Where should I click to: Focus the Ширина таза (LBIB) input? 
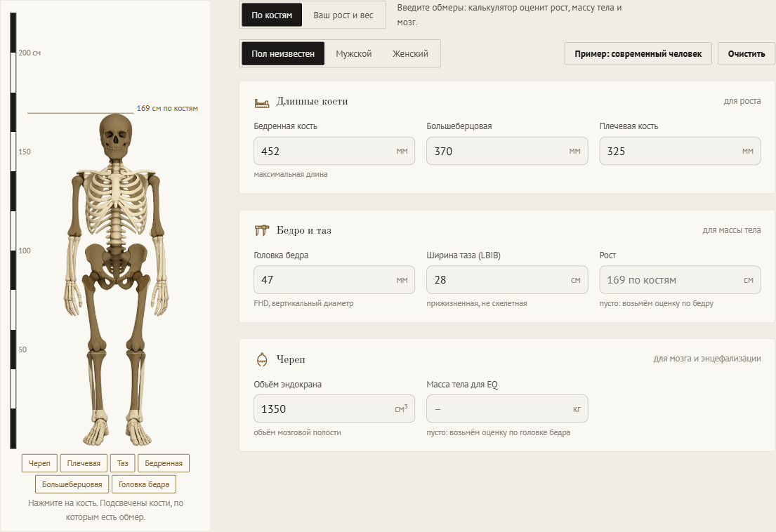[x=507, y=280]
